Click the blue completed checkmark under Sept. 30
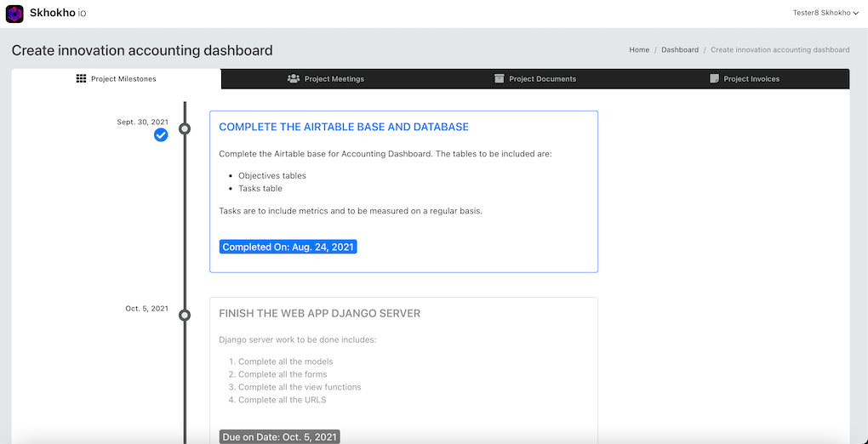The height and width of the screenshot is (444, 868). coord(161,134)
